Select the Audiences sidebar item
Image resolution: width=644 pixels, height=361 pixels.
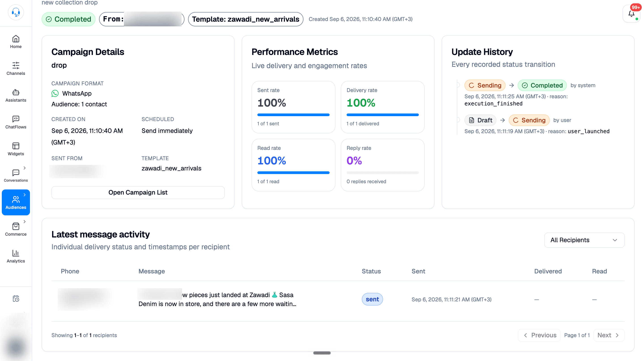[x=16, y=202]
